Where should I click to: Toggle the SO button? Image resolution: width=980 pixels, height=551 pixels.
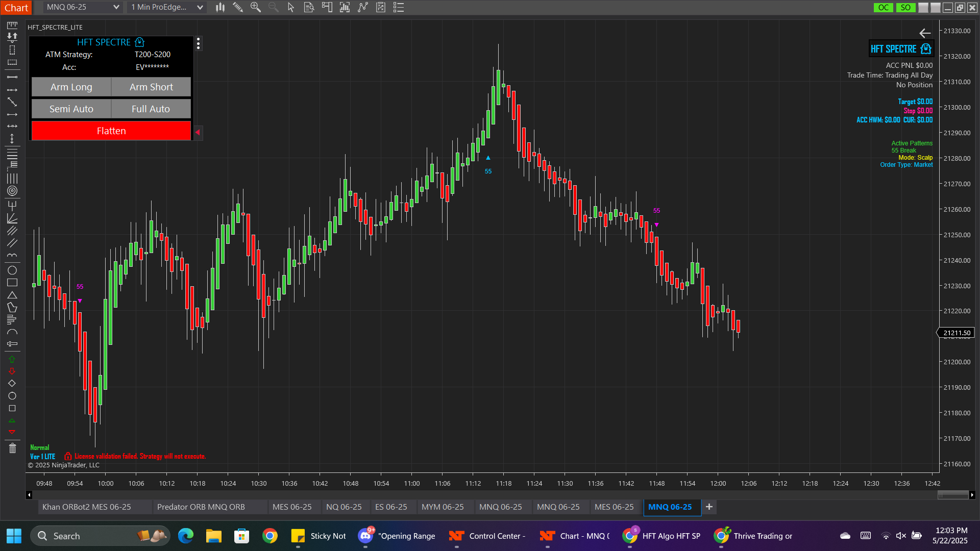pyautogui.click(x=905, y=7)
